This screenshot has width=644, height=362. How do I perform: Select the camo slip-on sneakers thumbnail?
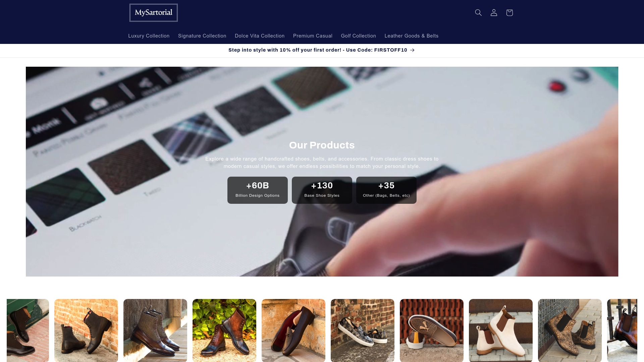click(362, 330)
